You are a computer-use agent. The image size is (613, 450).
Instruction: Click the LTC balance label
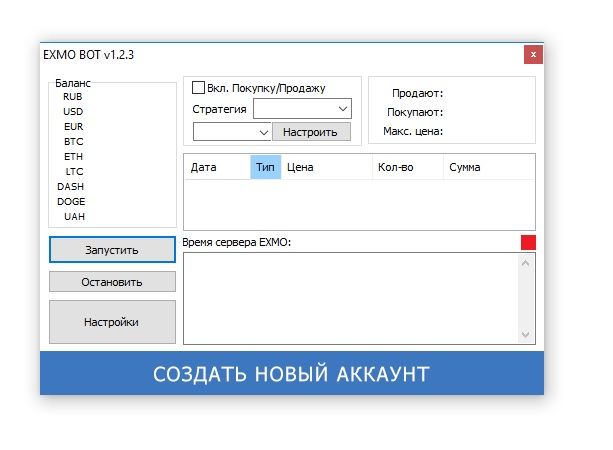74,172
